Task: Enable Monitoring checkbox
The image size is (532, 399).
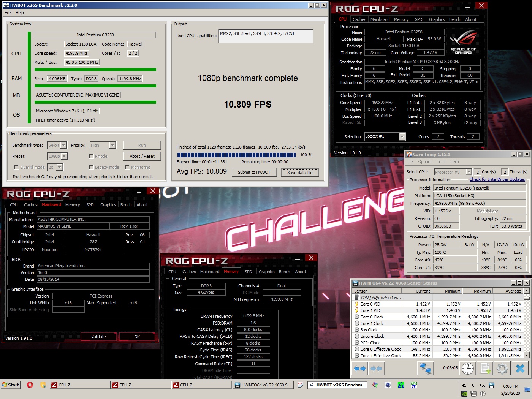Action: coord(127,167)
